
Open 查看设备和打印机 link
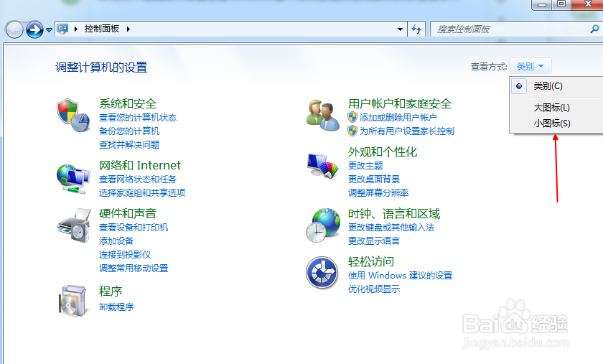pos(134,228)
